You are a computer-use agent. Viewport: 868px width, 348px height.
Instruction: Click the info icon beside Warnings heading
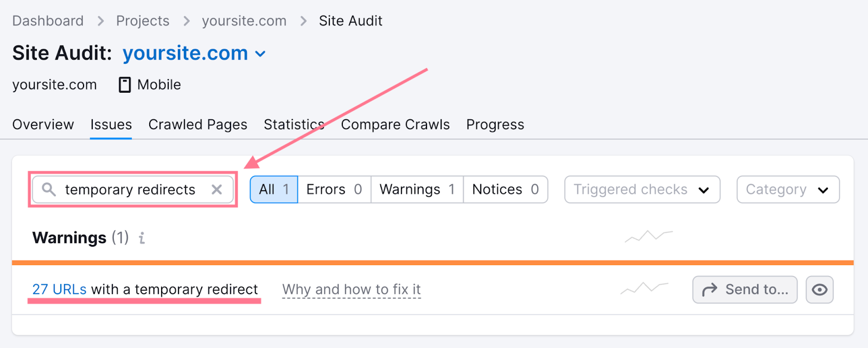(142, 239)
